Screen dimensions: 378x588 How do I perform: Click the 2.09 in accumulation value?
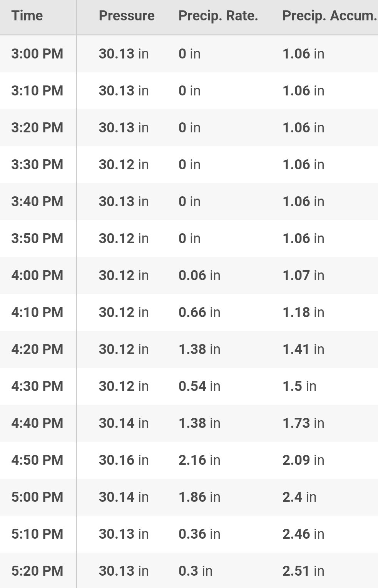point(303,460)
